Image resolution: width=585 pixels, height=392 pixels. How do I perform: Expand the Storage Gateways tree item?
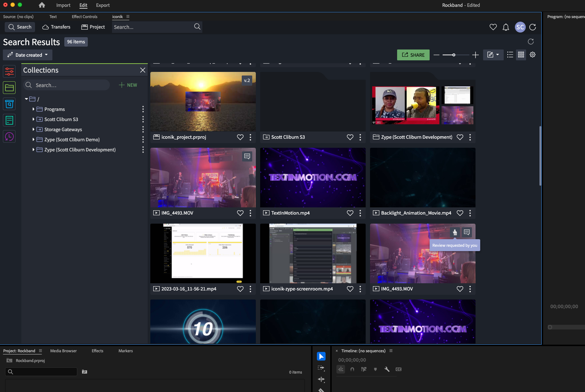(x=34, y=129)
